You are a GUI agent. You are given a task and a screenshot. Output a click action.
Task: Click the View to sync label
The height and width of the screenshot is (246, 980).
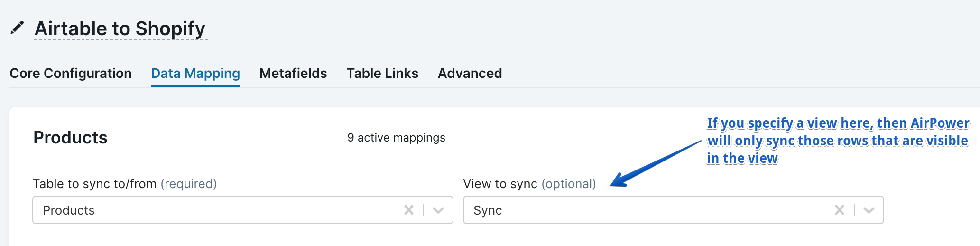[500, 184]
